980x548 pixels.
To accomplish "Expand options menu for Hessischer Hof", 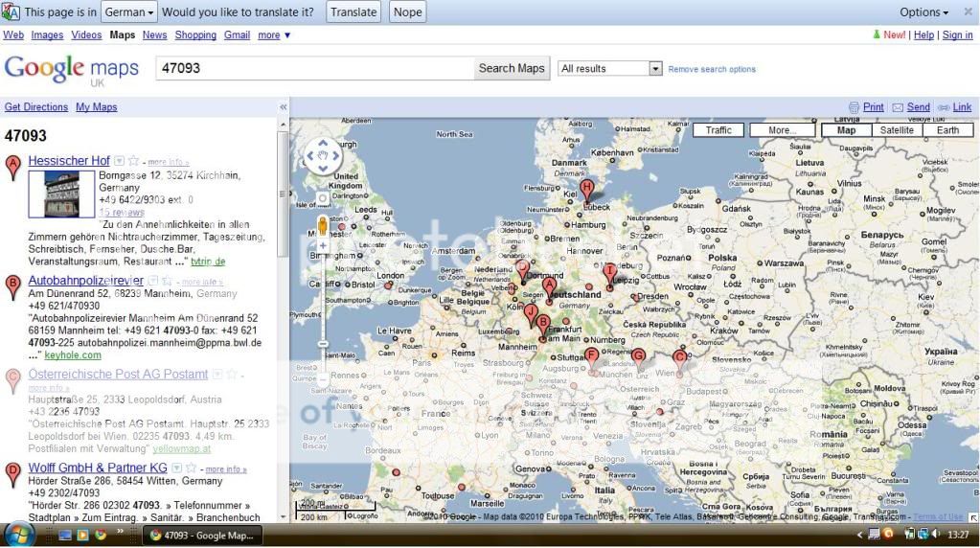I will [119, 161].
